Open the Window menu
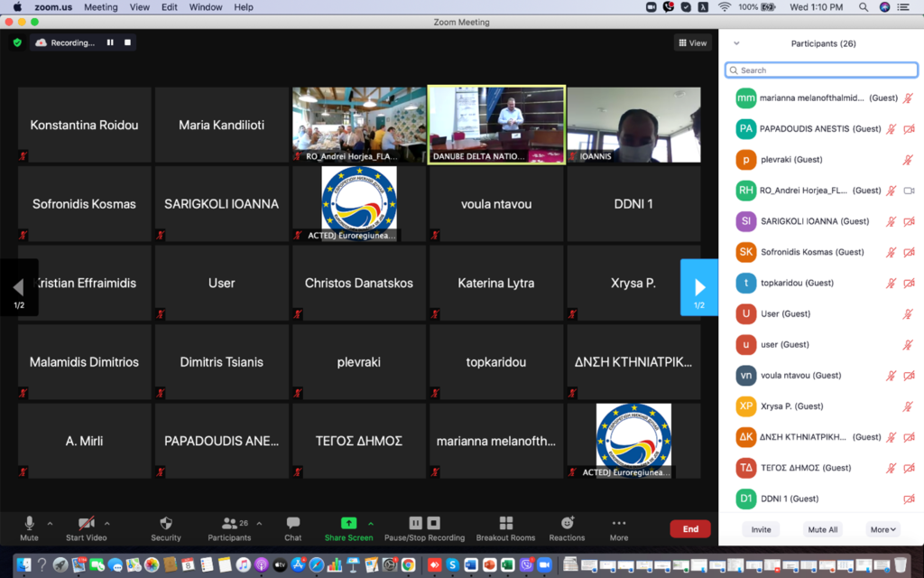 206,7
